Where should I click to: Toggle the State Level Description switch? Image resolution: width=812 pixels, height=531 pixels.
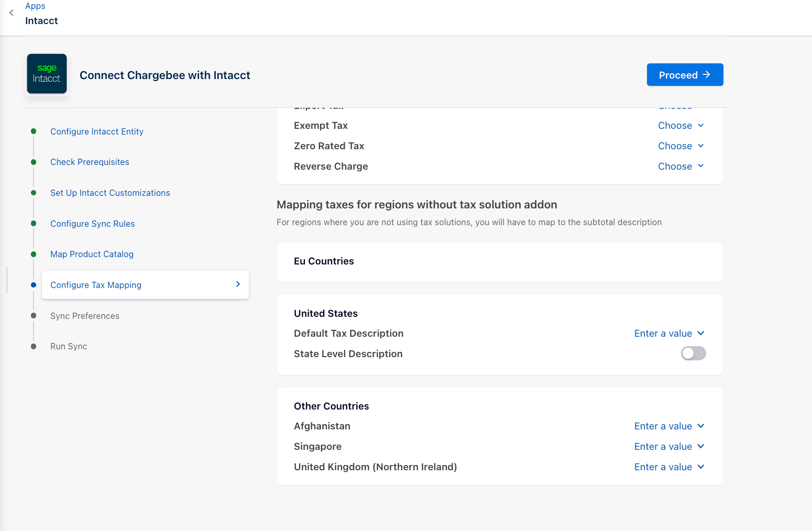click(693, 353)
